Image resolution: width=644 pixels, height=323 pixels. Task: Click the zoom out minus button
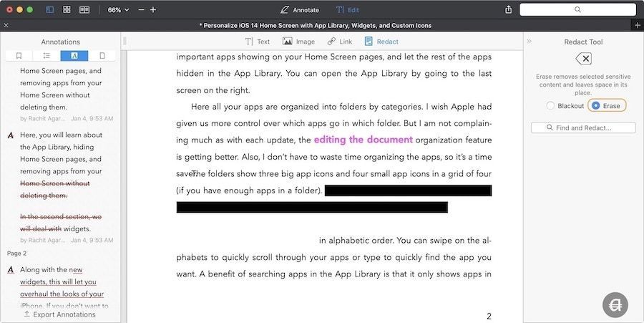(141, 10)
